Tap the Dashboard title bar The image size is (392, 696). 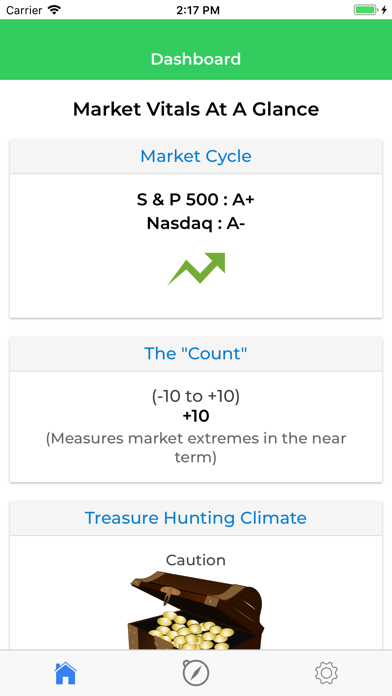coord(196,59)
